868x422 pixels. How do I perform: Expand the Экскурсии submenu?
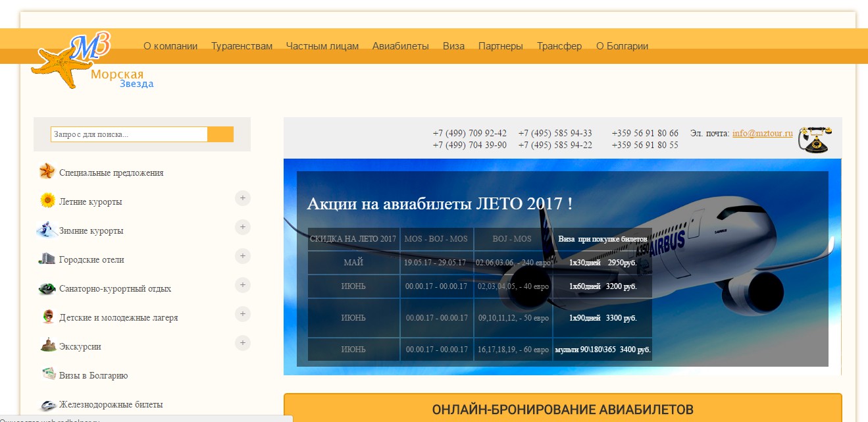click(243, 342)
